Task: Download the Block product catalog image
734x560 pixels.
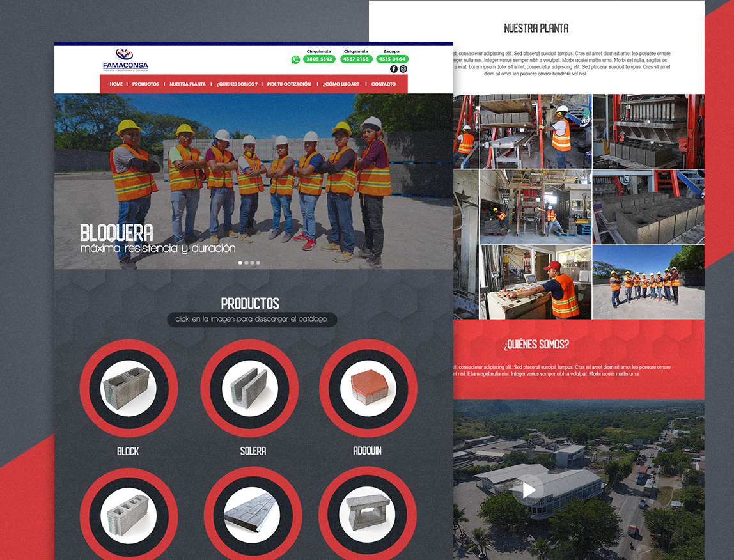Action: (x=128, y=388)
